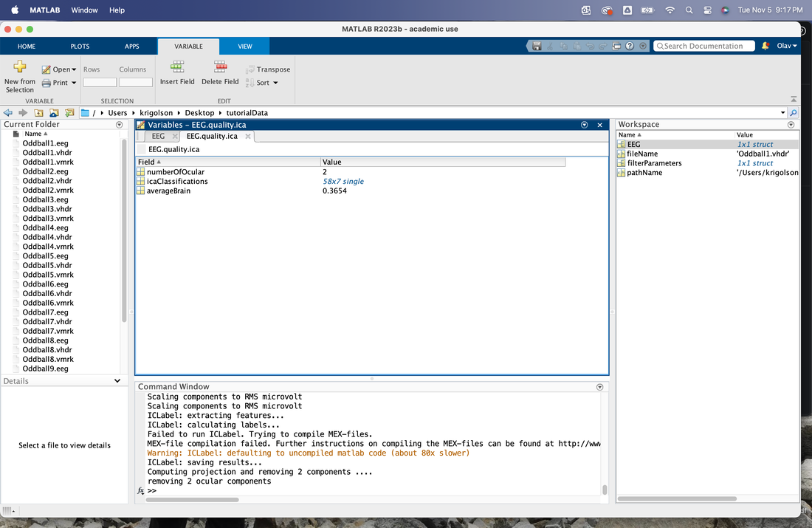Click the Search Documentation field
The height and width of the screenshot is (528, 812).
pos(703,46)
